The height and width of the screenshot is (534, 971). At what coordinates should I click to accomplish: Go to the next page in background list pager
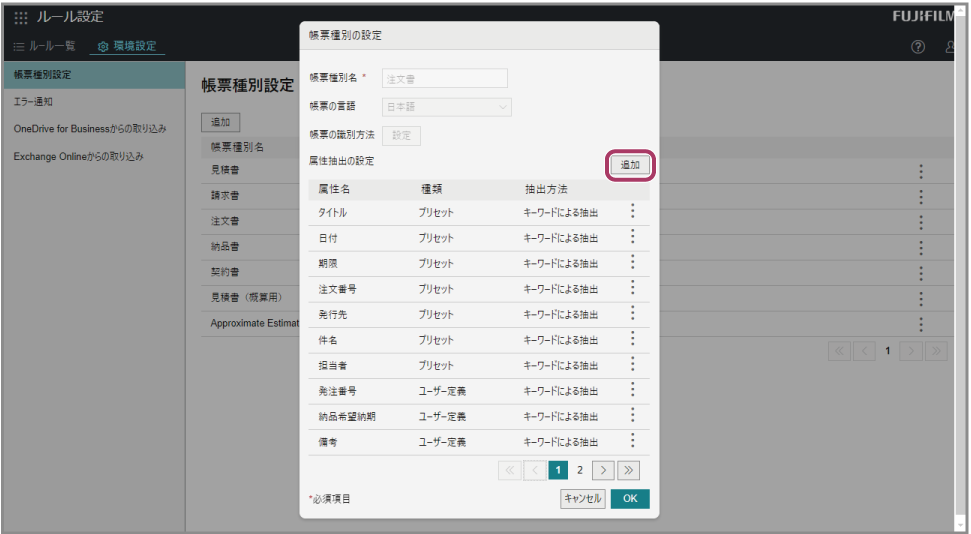point(911,351)
